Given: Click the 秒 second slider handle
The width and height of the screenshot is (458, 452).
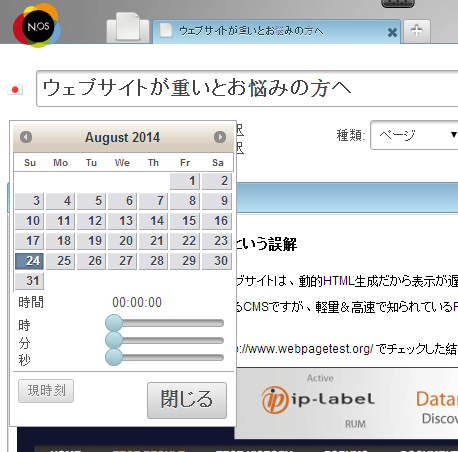Looking at the screenshot, I should tap(114, 357).
